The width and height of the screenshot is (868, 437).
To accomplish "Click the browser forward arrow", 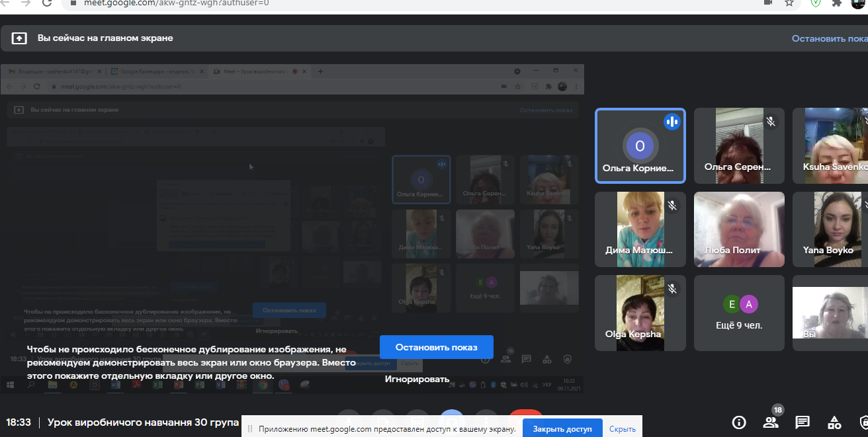I will pos(25,3).
